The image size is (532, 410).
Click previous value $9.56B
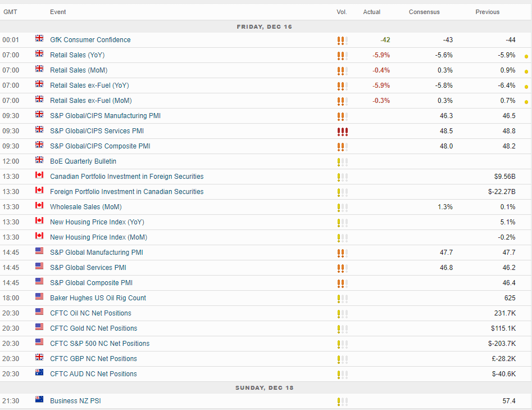point(505,177)
